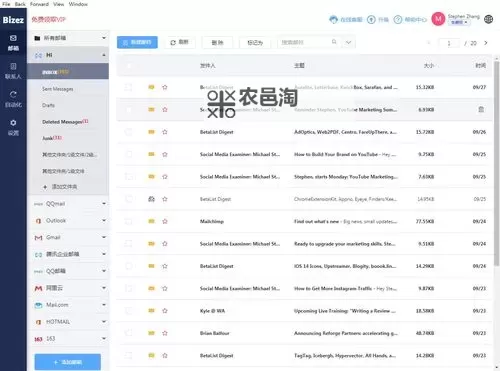Star the How to Get More Instagram Traffic email

pos(165,288)
